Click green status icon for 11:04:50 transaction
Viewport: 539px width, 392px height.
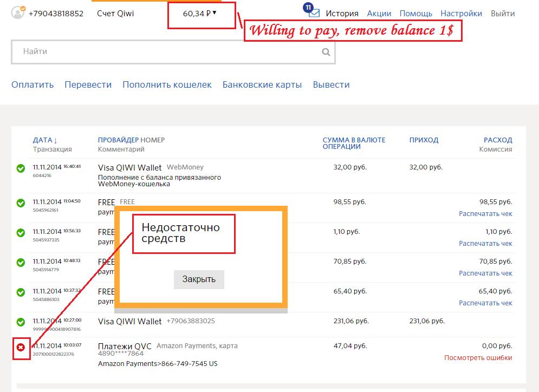tap(21, 203)
